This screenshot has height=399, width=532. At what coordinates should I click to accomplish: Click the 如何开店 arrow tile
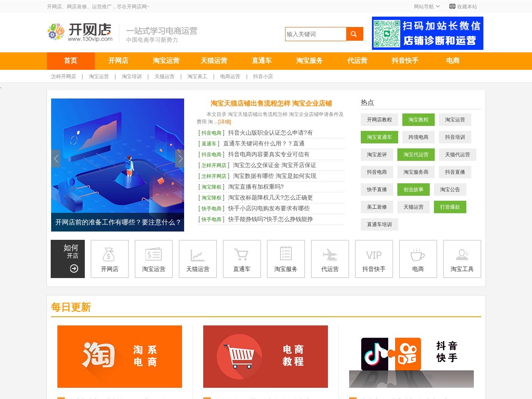[x=68, y=259]
